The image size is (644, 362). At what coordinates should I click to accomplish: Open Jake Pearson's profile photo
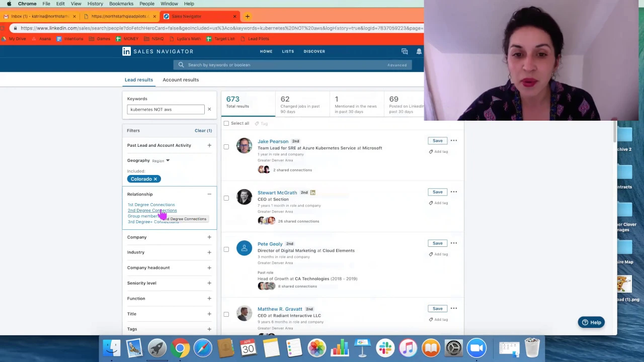[x=244, y=146]
